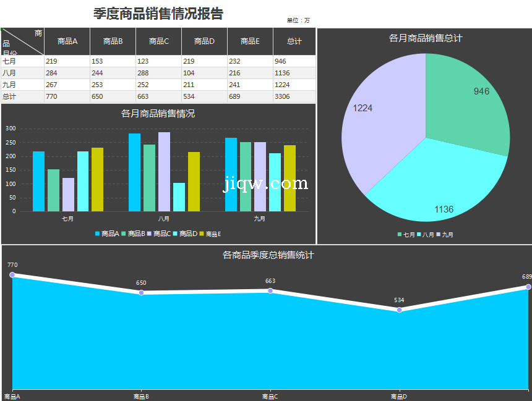Click the 商品D data point marker labeled 534
532x401 pixels.
(399, 310)
